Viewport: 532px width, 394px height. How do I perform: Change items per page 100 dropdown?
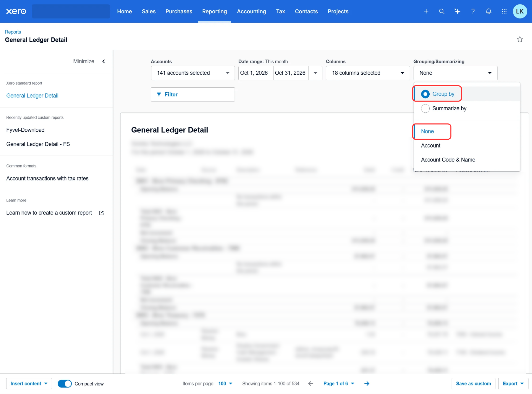point(225,384)
